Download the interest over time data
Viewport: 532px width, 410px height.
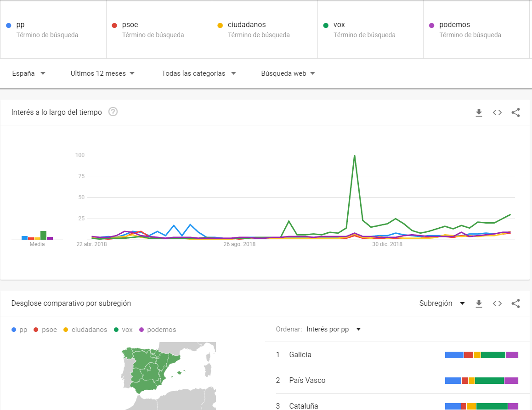point(479,112)
